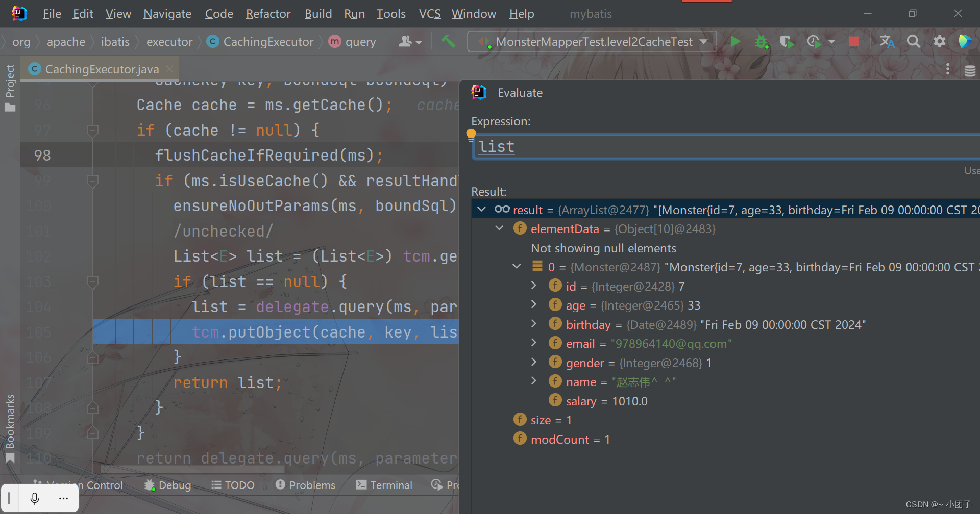Select the modCount = 1 row
This screenshot has width=980, height=514.
click(x=561, y=439)
